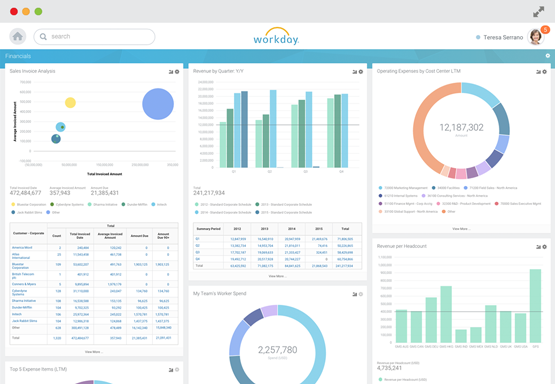Open the My Team's Worker Spend gear
555x384 pixels.
(x=361, y=294)
